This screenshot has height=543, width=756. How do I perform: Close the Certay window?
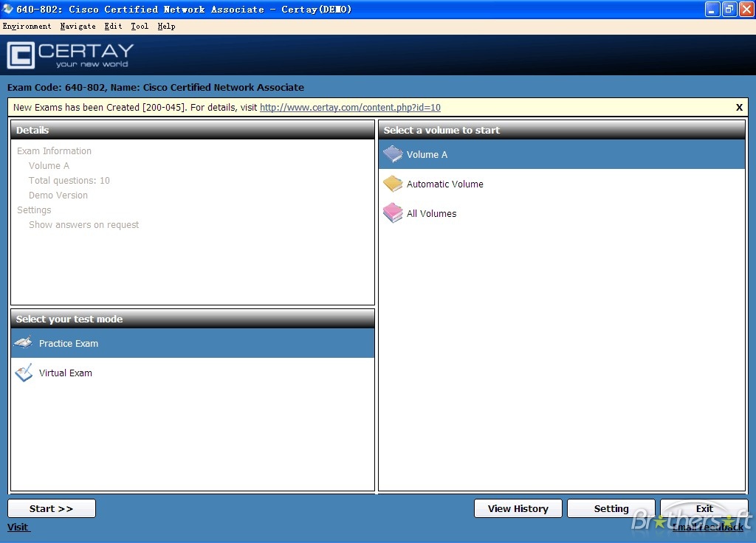pos(746,9)
